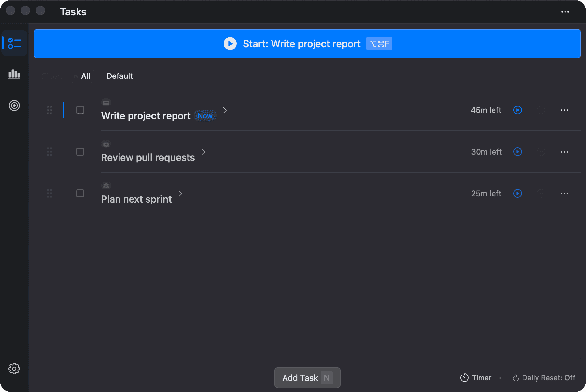
Task: Click briefcase tag above Plan next sprint
Action: coord(106,186)
